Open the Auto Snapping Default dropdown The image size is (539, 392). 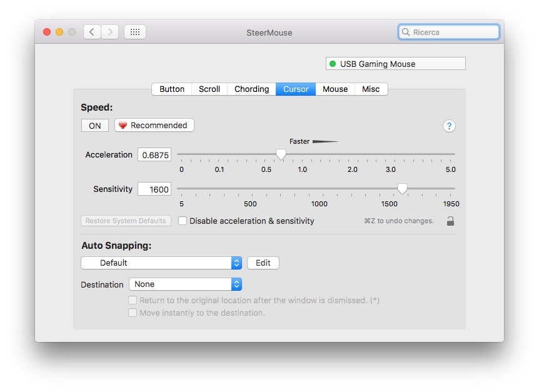point(161,263)
